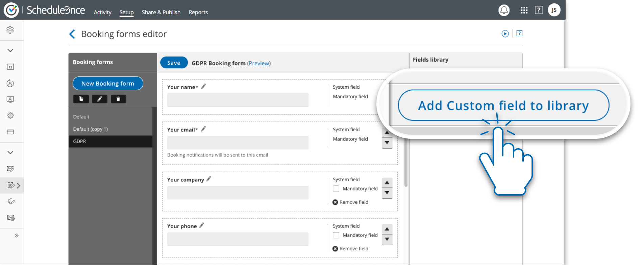Collapse the first sidebar section chevron
The width and height of the screenshot is (644, 265).
point(10,50)
